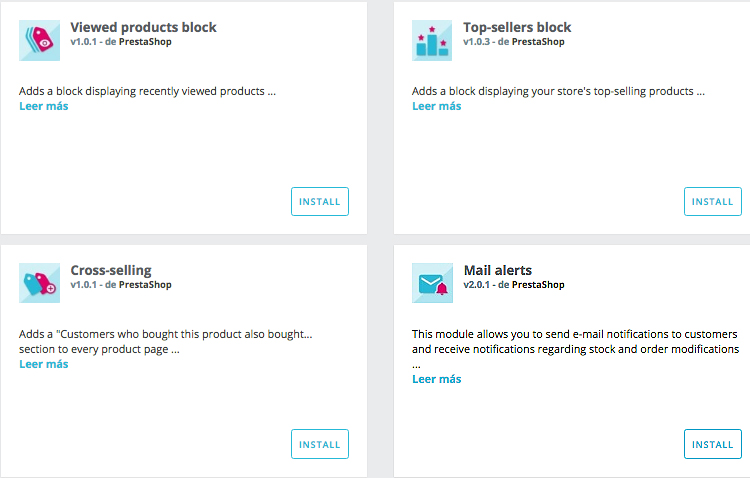Viewport: 750px width, 478px height.
Task: Click the Mail alerts envelope icon
Action: tap(432, 283)
